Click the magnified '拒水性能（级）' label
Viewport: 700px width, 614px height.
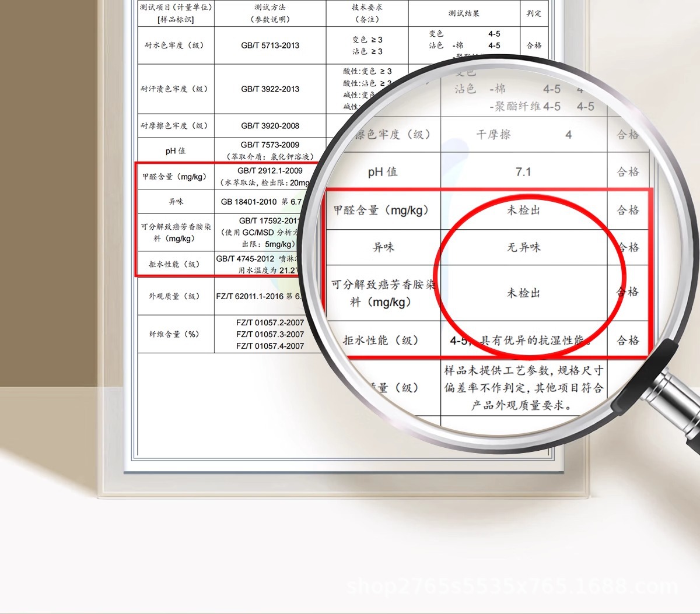click(x=381, y=340)
